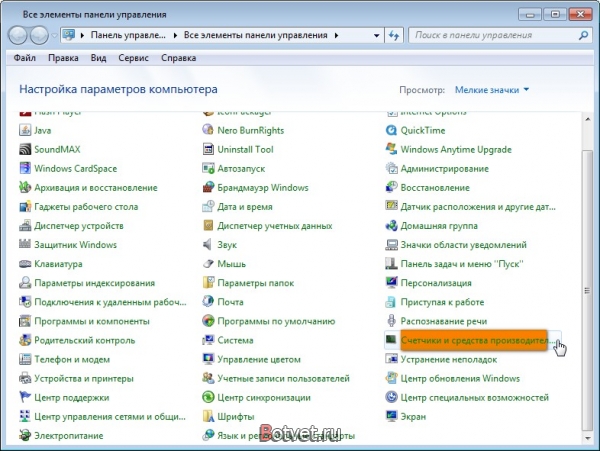Image resolution: width=600 pixels, height=451 pixels.
Task: Open the Дата и время icon
Action: (x=208, y=207)
